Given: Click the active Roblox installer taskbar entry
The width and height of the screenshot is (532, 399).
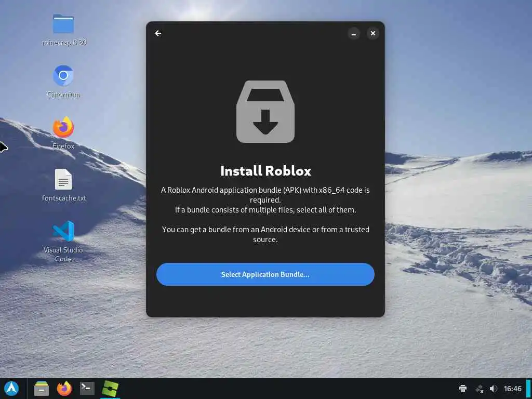Looking at the screenshot, I should (110, 389).
